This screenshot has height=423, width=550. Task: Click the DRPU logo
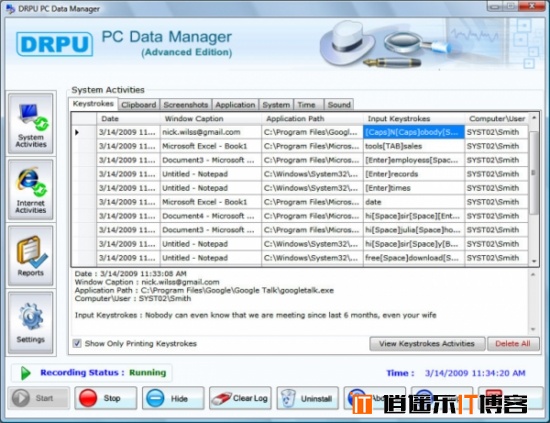[54, 44]
